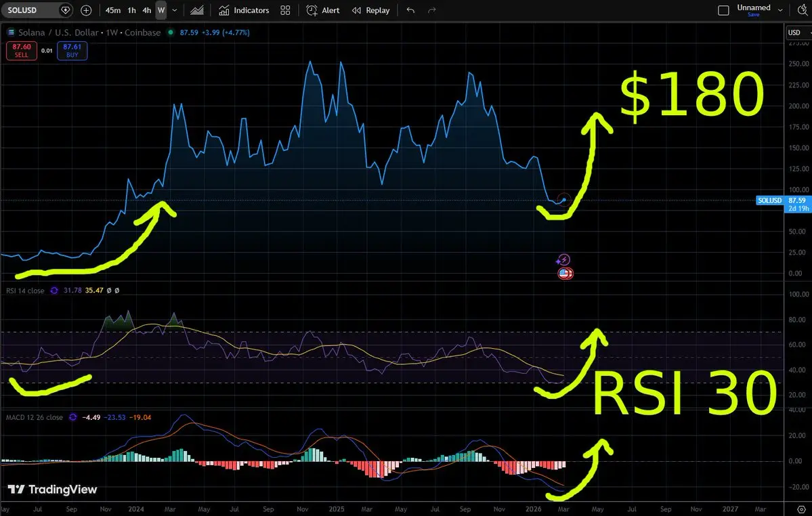Click the 2025 label on time axis
812x516 pixels.
tap(337, 509)
